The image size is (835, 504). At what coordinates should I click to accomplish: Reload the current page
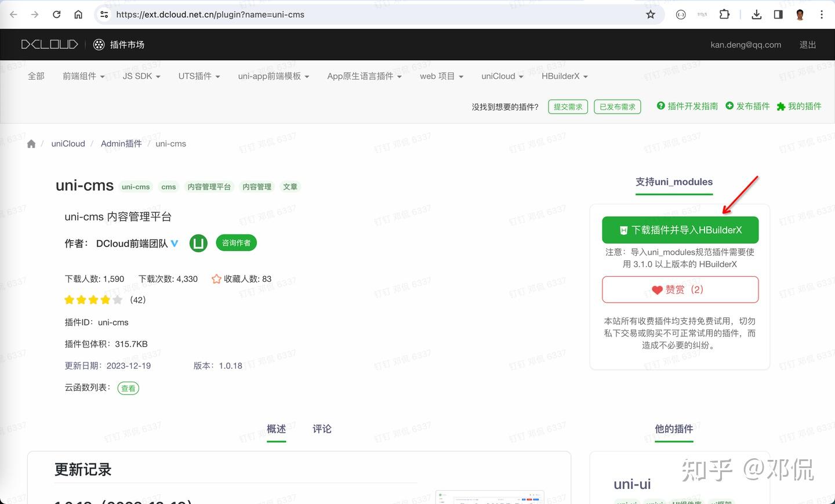click(x=57, y=14)
